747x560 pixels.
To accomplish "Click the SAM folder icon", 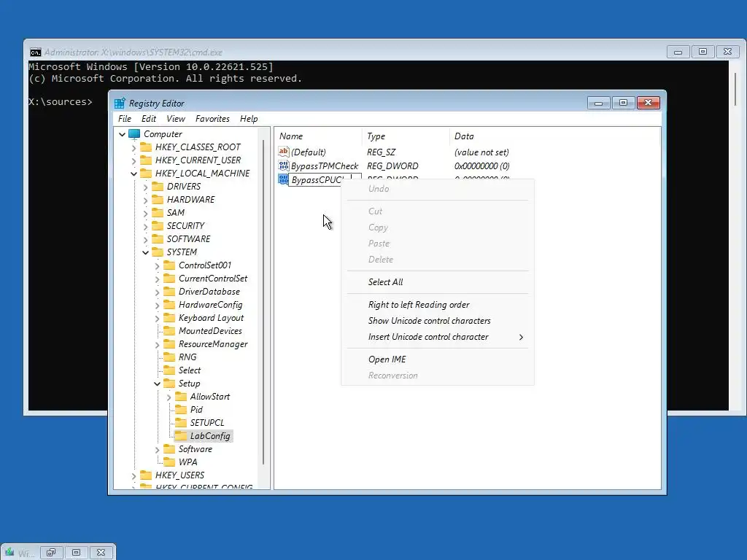I will [158, 212].
